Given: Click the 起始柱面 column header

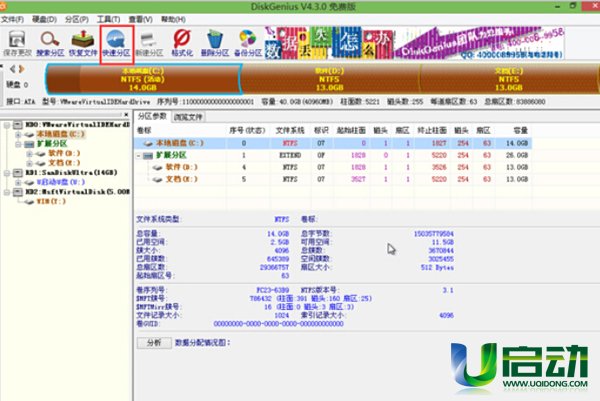Looking at the screenshot, I should pos(351,131).
